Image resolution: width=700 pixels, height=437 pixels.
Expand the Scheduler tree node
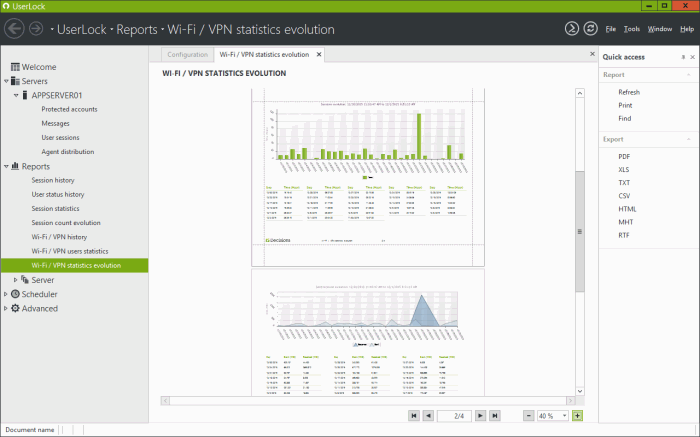[x=6, y=294]
